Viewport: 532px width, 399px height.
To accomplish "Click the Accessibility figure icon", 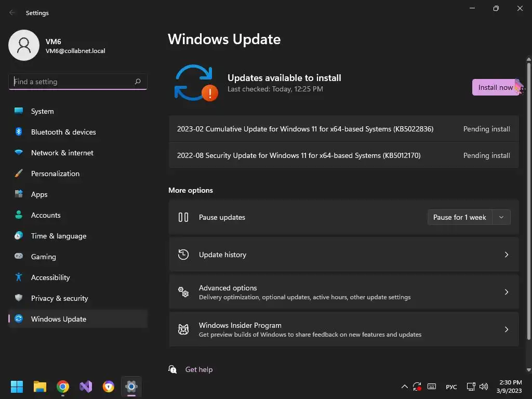I will [x=19, y=277].
